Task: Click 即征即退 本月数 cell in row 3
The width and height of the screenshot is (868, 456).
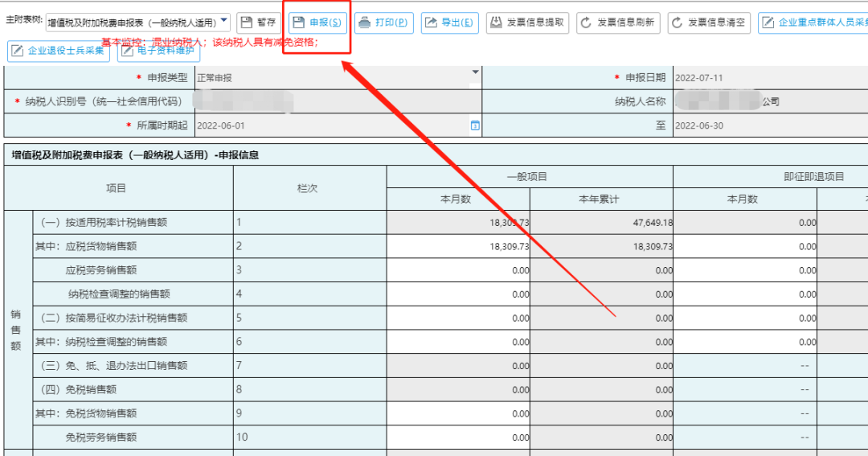Action: pyautogui.click(x=745, y=270)
